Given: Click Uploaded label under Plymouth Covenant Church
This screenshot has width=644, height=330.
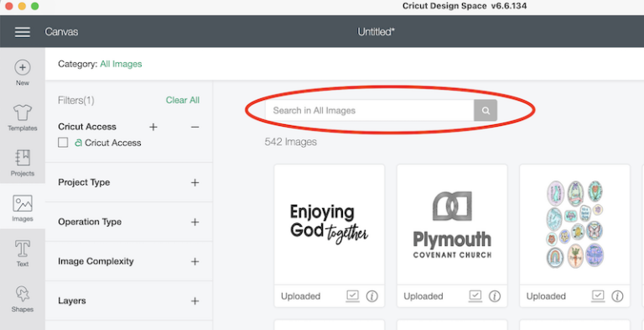Looking at the screenshot, I should 423,296.
